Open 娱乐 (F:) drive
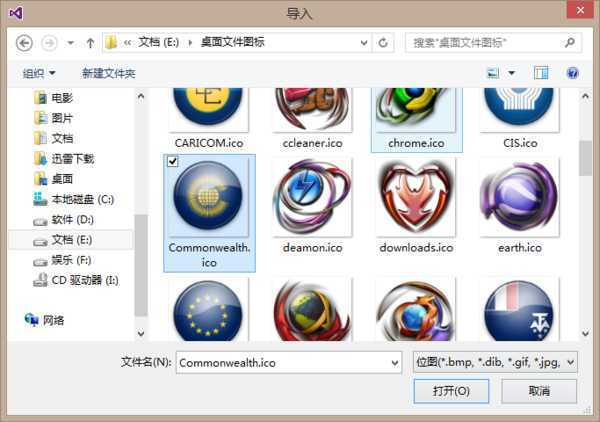600x422 pixels. 62,260
